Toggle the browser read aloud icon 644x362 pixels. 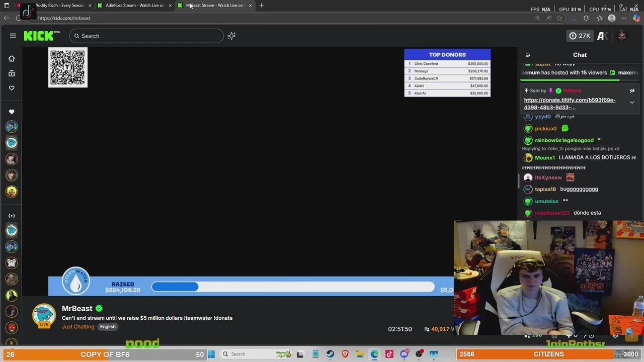[548, 19]
